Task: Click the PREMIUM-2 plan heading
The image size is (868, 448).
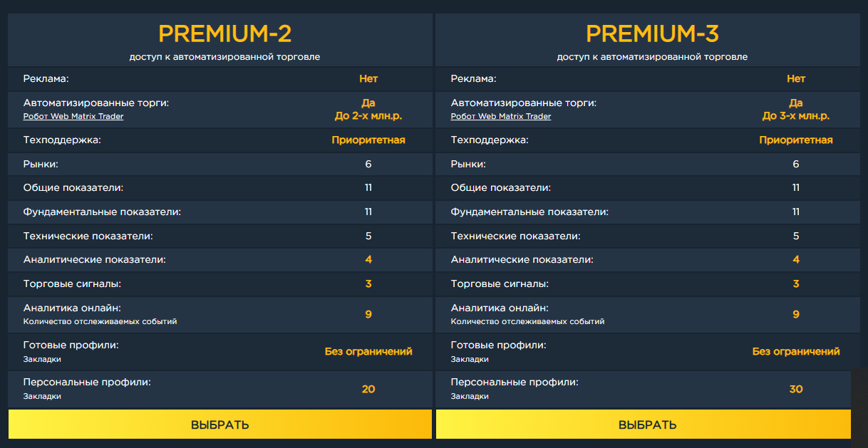Action: 225,33
